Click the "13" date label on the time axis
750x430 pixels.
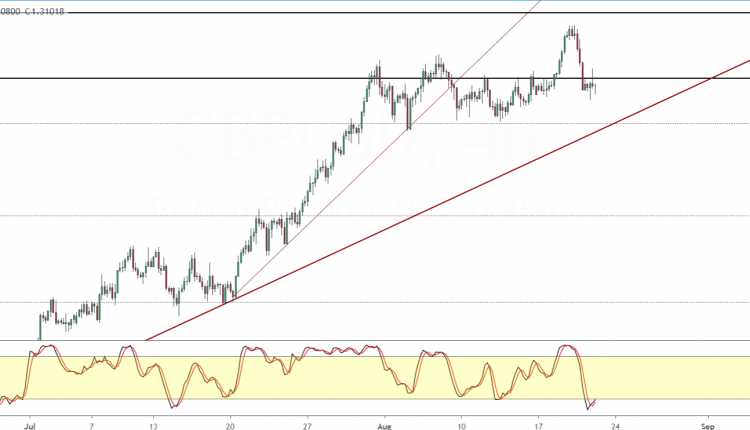(x=153, y=426)
